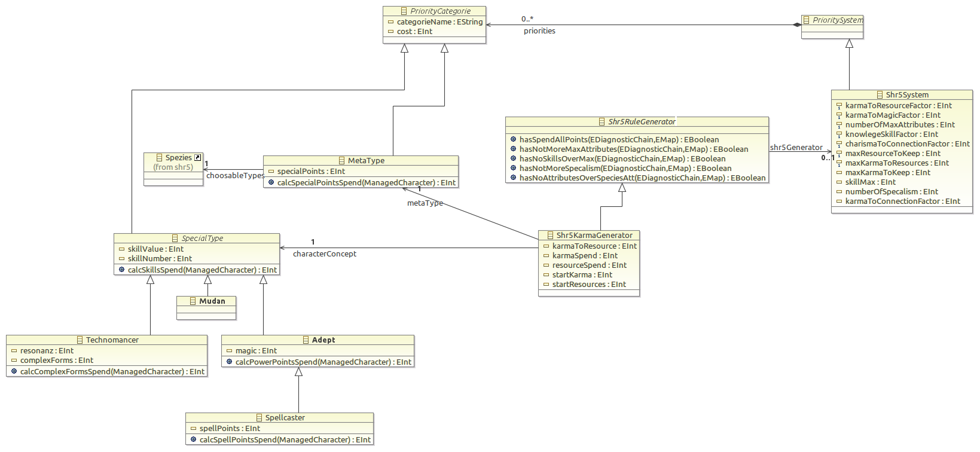980x452 pixels.
Task: Click the shortcut arrow icon on Spezies
Action: pos(198,158)
